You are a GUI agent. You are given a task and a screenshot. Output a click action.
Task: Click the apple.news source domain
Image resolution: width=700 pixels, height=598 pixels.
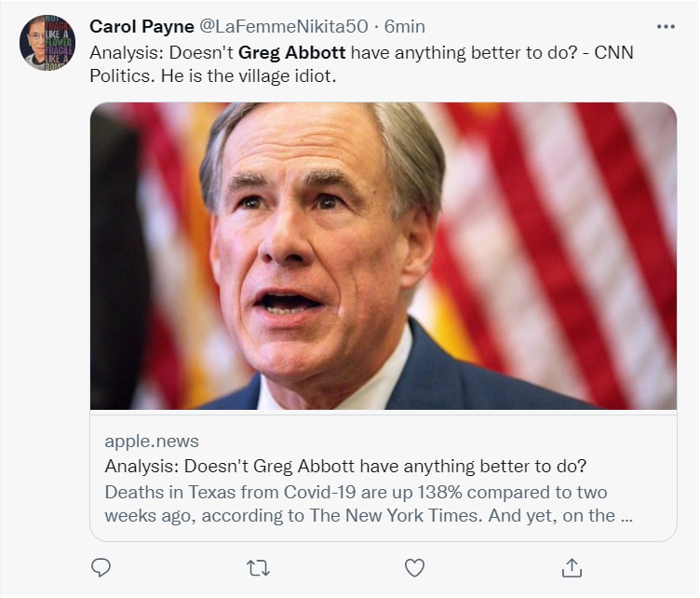tap(152, 441)
